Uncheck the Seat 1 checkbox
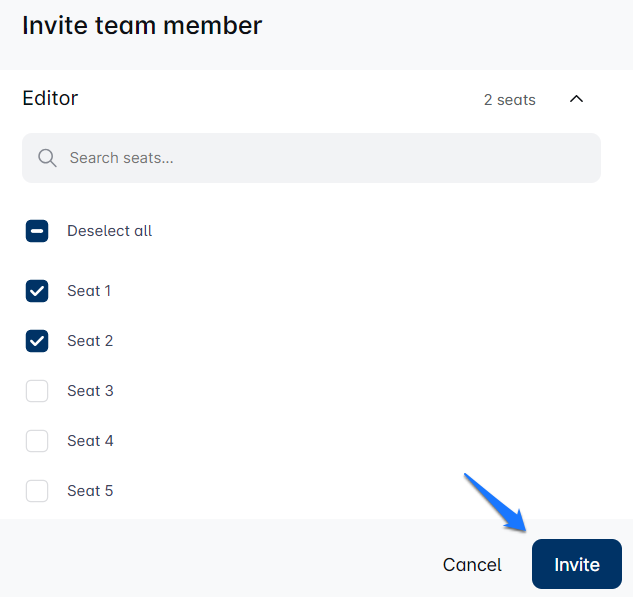 [x=37, y=291]
